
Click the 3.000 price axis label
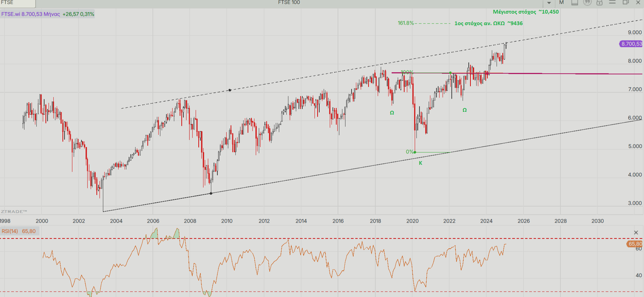click(x=635, y=203)
